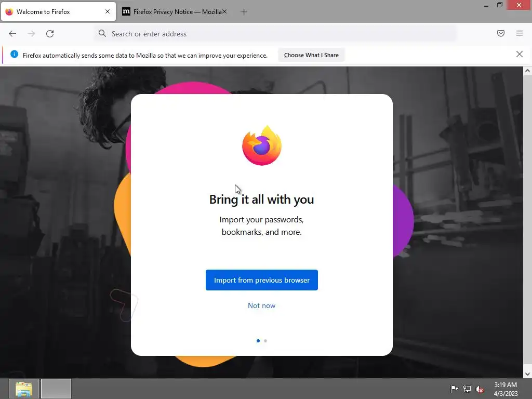This screenshot has height=399, width=532.
Task: Click the Firefox taskbar button
Action: (56, 389)
